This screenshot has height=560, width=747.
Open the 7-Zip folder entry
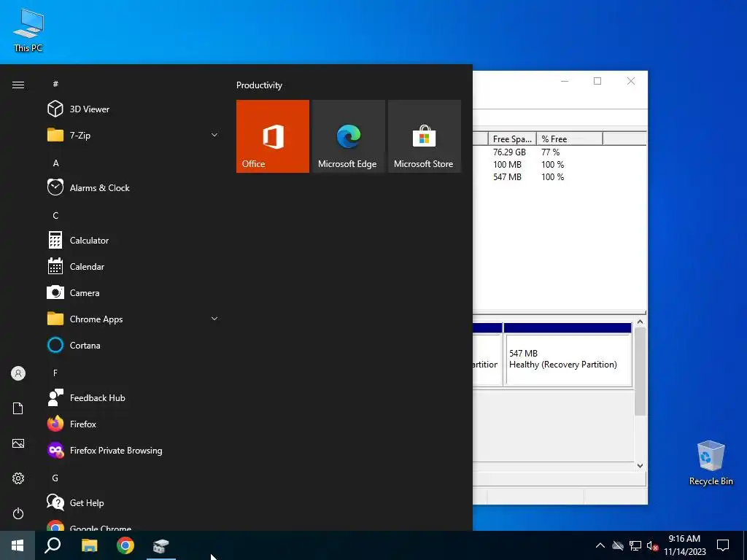pyautogui.click(x=133, y=135)
